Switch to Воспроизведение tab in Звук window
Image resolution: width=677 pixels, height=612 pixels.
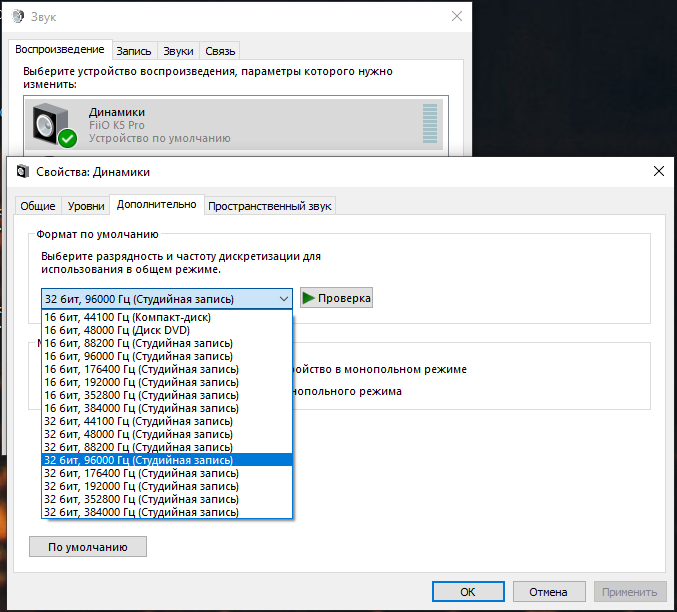60,49
